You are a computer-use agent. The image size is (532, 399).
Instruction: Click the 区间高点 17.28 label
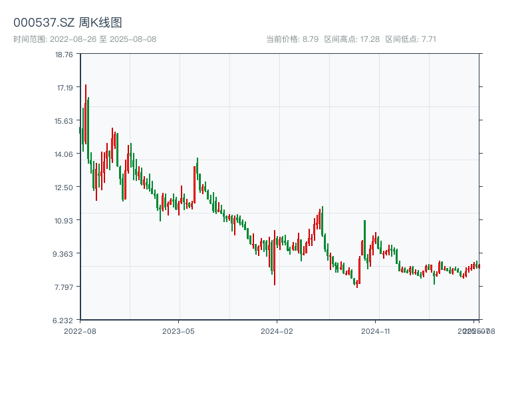352,39
